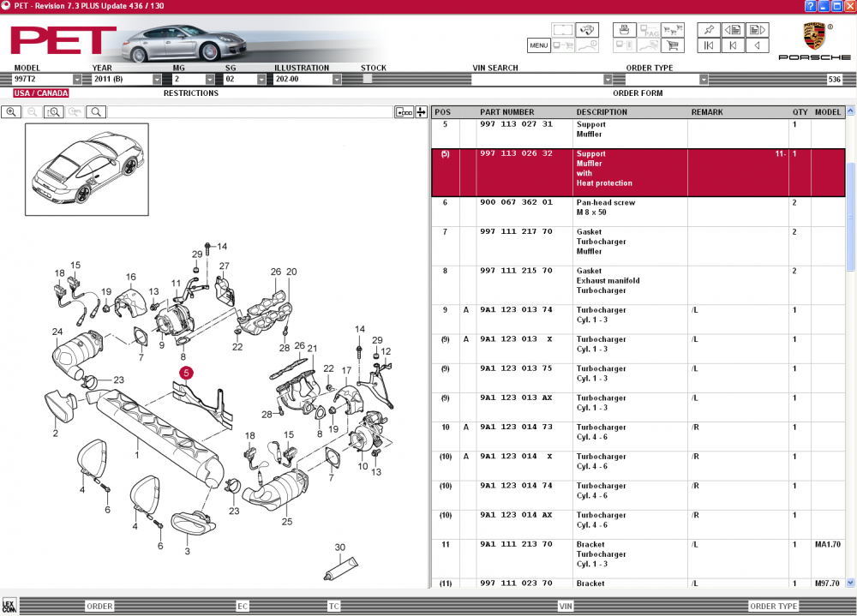857x616 pixels.
Task: Click the USA / CANADA label
Action: coord(40,93)
